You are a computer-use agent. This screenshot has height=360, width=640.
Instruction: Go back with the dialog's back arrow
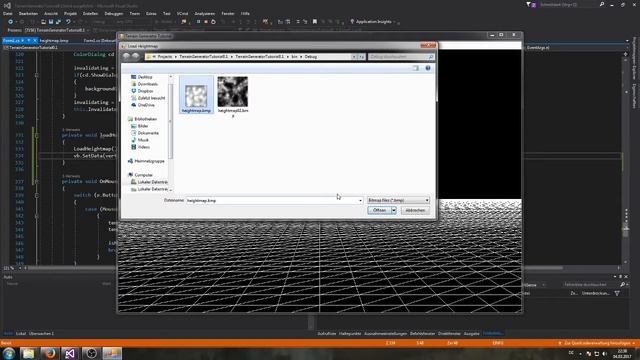pos(127,56)
